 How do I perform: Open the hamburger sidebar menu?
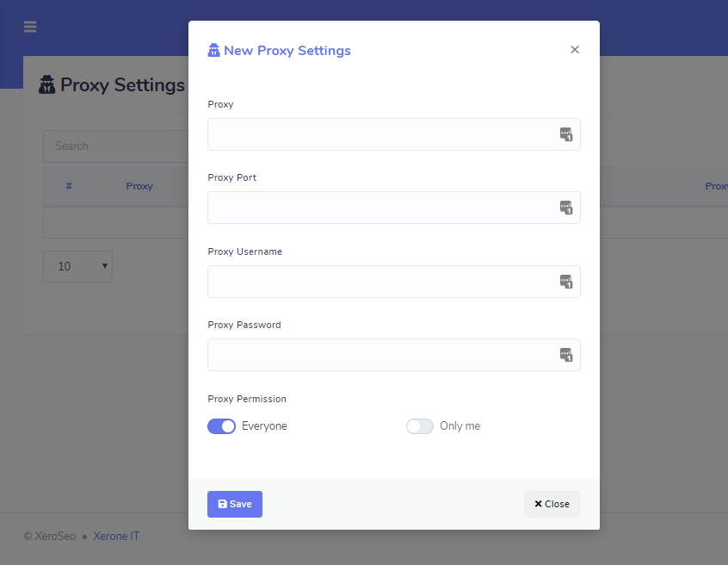pos(30,27)
